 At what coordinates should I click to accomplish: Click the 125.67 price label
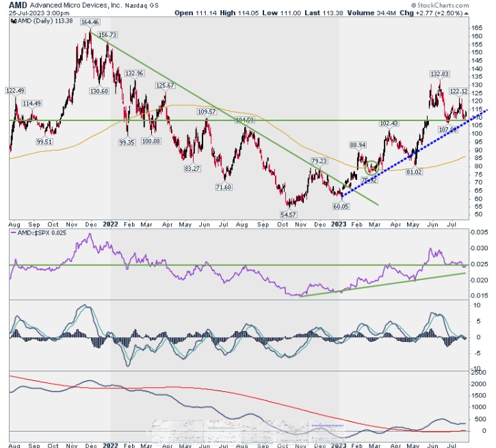pyautogui.click(x=165, y=85)
